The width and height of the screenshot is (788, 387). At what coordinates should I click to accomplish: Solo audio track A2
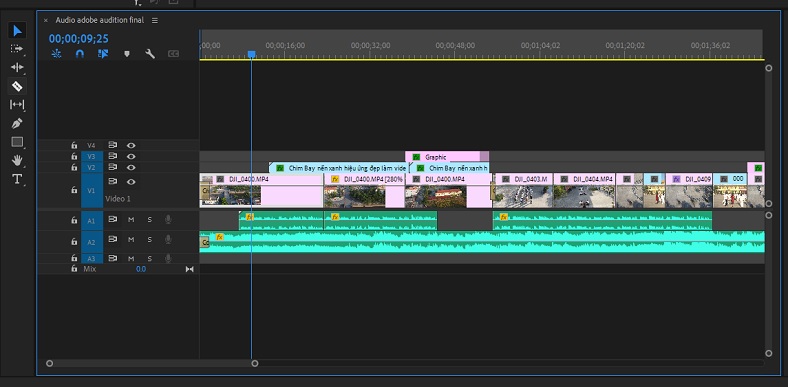[149, 240]
